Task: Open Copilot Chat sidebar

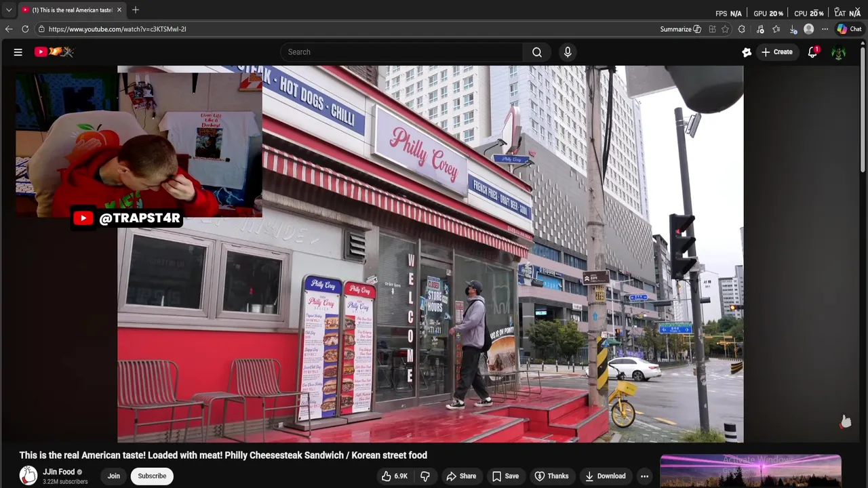Action: coord(849,29)
